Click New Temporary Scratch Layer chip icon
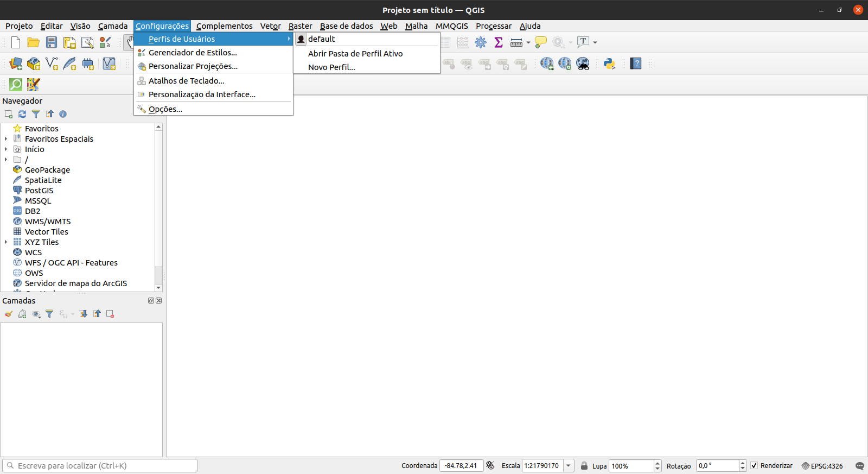Viewport: 868px width, 474px height. coord(88,64)
